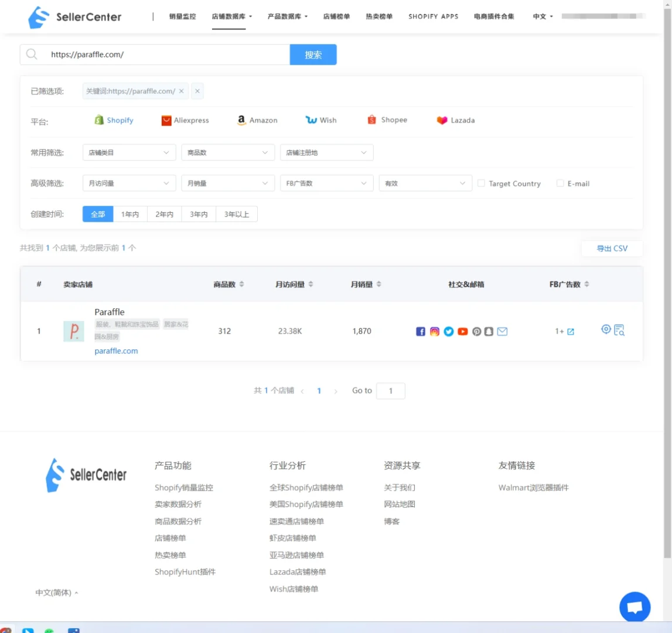Click the Facebook social icon for Paraffle

coord(421,331)
